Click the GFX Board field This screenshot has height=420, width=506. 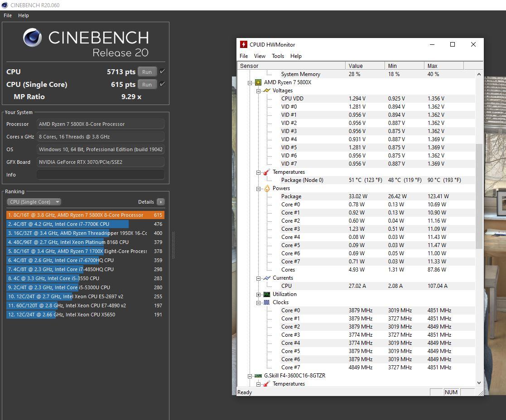click(x=101, y=162)
